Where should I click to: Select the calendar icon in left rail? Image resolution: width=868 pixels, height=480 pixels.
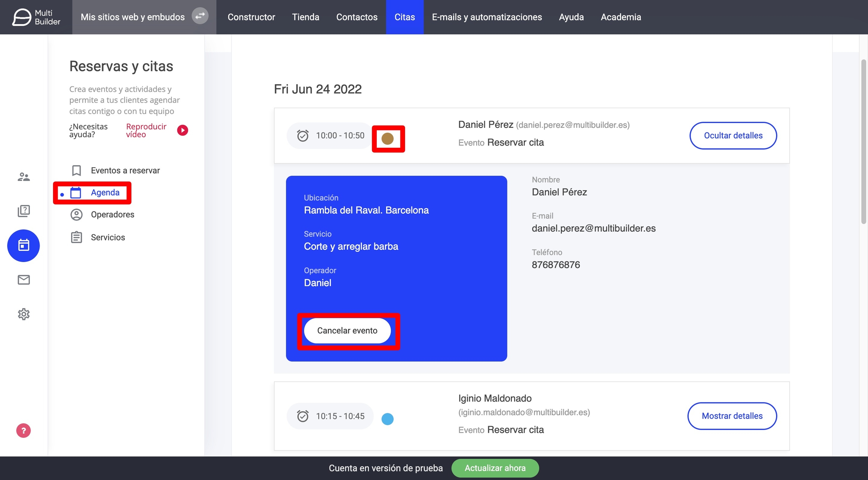pos(23,245)
